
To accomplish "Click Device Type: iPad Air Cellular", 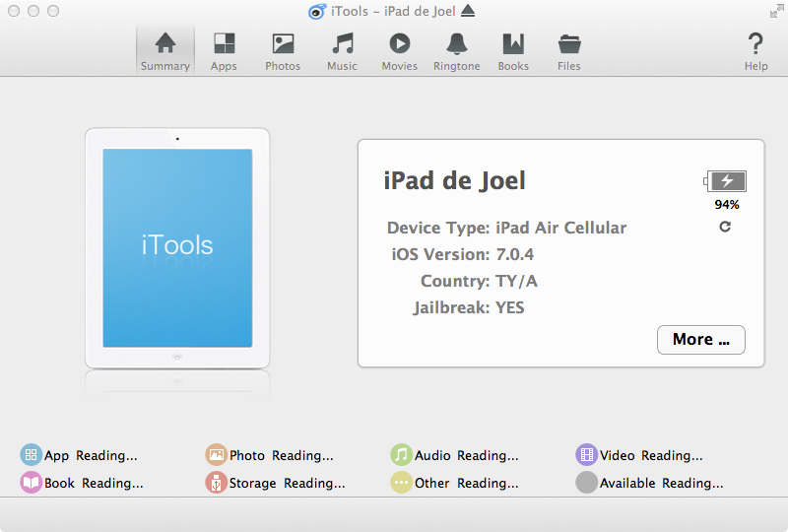I will (x=506, y=228).
